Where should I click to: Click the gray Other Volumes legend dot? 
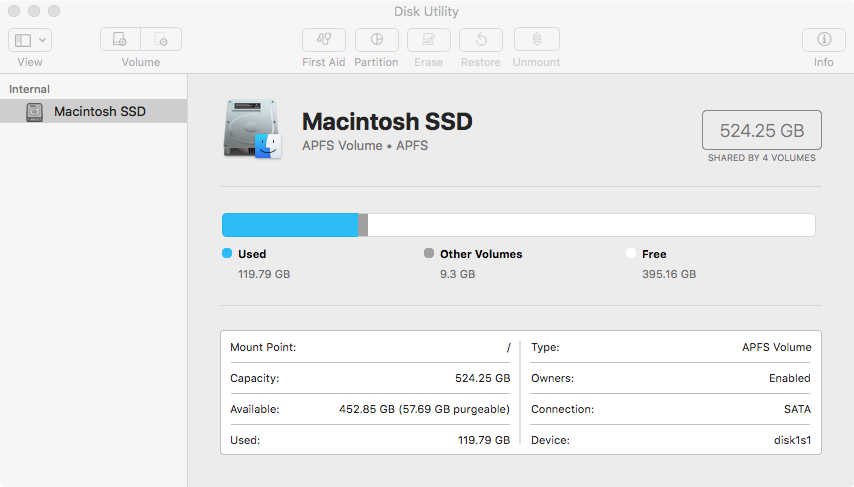[x=429, y=253]
